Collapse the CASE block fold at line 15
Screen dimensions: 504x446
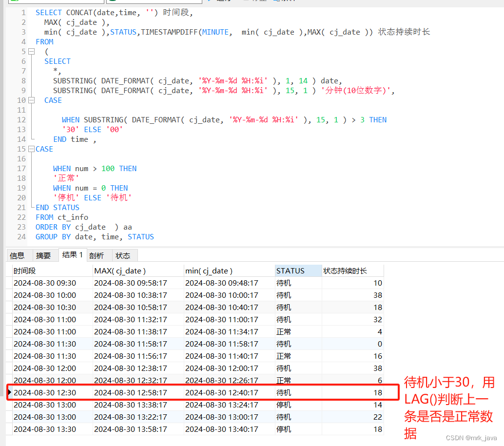(32, 149)
